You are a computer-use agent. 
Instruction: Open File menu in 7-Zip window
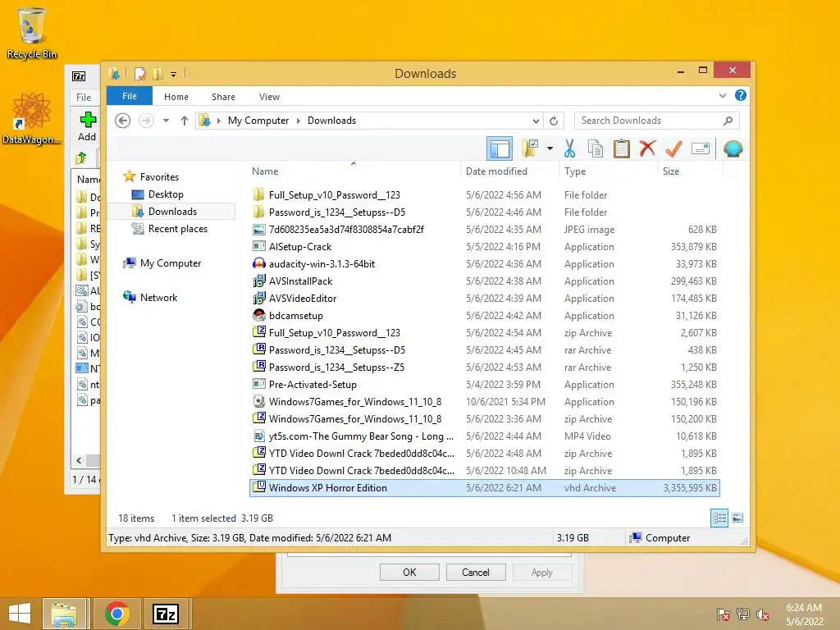(84, 97)
